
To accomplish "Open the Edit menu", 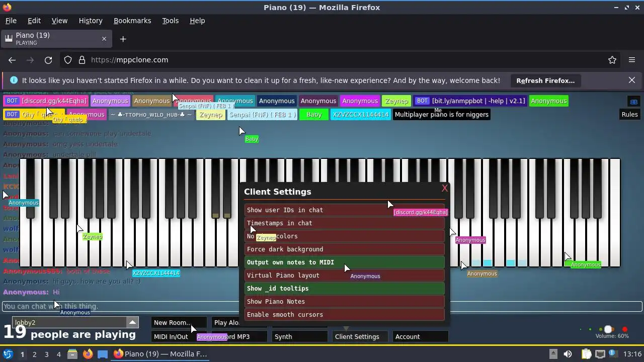I will click(x=34, y=21).
